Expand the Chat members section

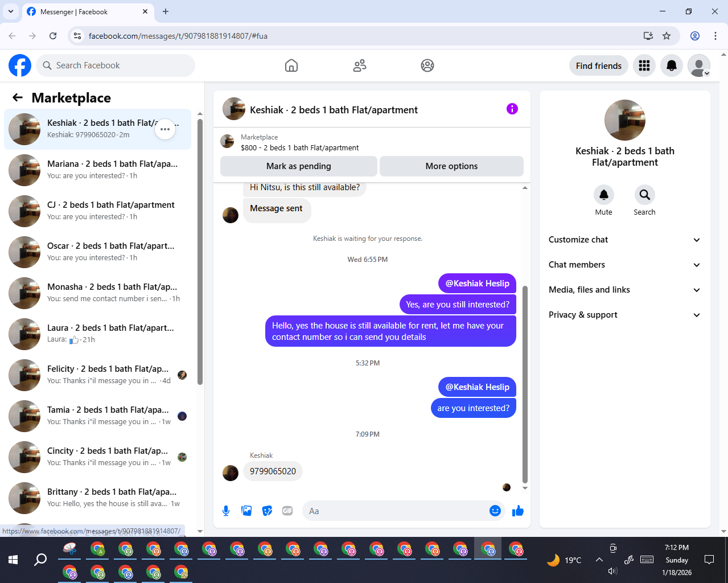pos(624,265)
